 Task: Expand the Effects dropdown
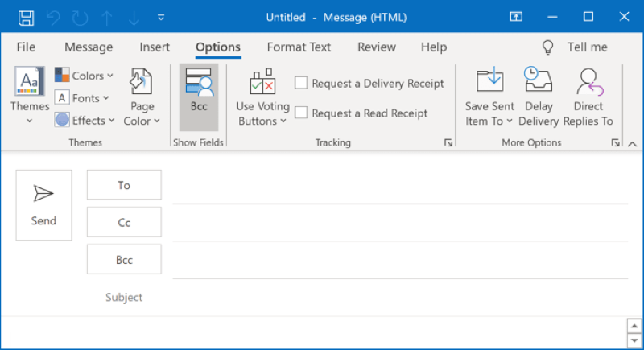(x=85, y=121)
